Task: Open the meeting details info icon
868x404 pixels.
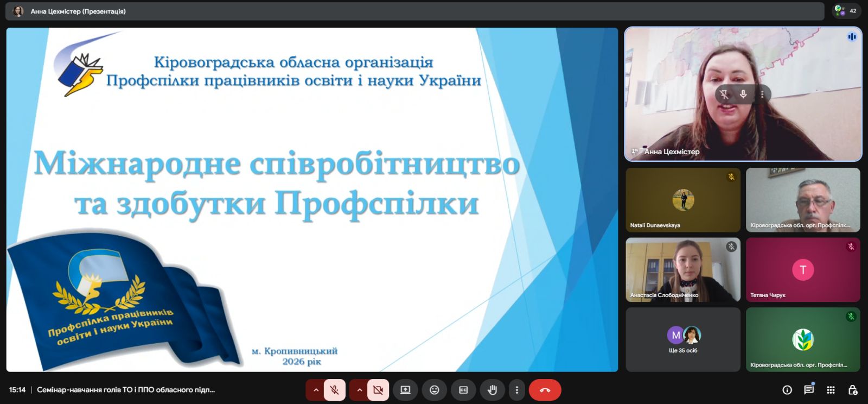Action: pos(787,390)
